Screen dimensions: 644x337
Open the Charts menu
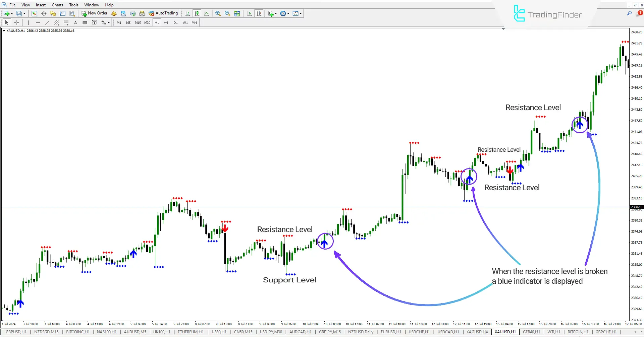coord(57,5)
